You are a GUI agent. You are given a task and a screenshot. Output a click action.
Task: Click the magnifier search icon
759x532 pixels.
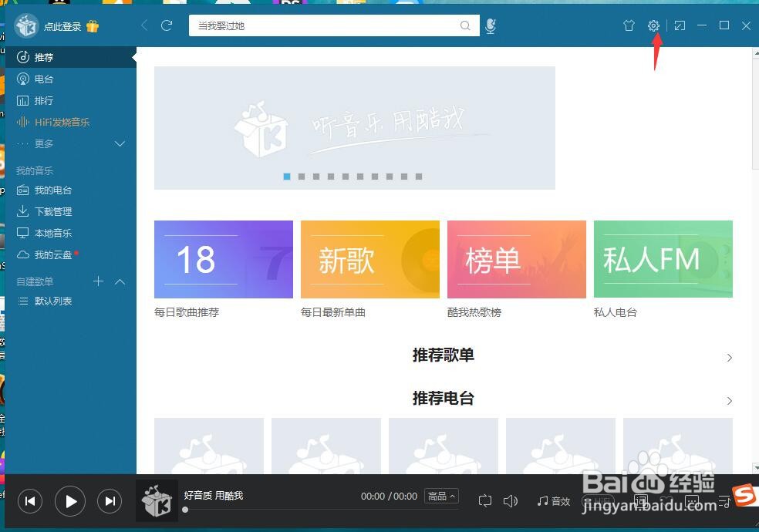pos(465,25)
